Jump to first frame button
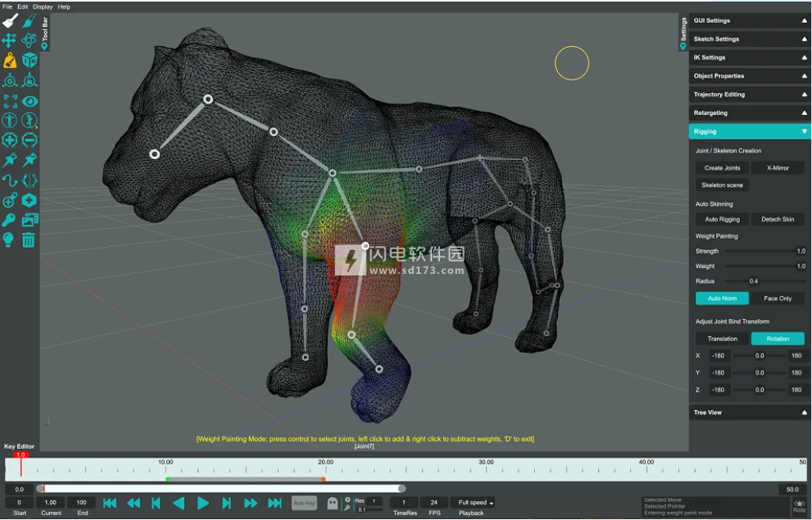Image resolution: width=812 pixels, height=520 pixels. pos(110,503)
